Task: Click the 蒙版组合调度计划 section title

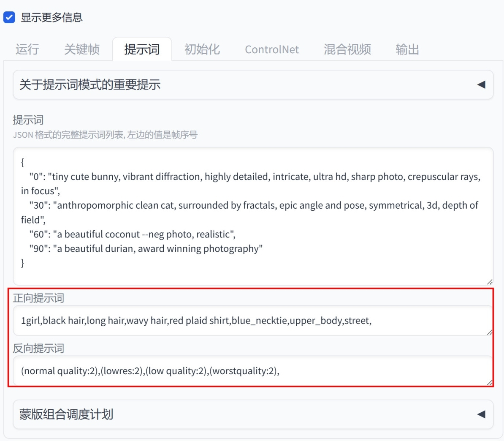Action: [x=66, y=414]
